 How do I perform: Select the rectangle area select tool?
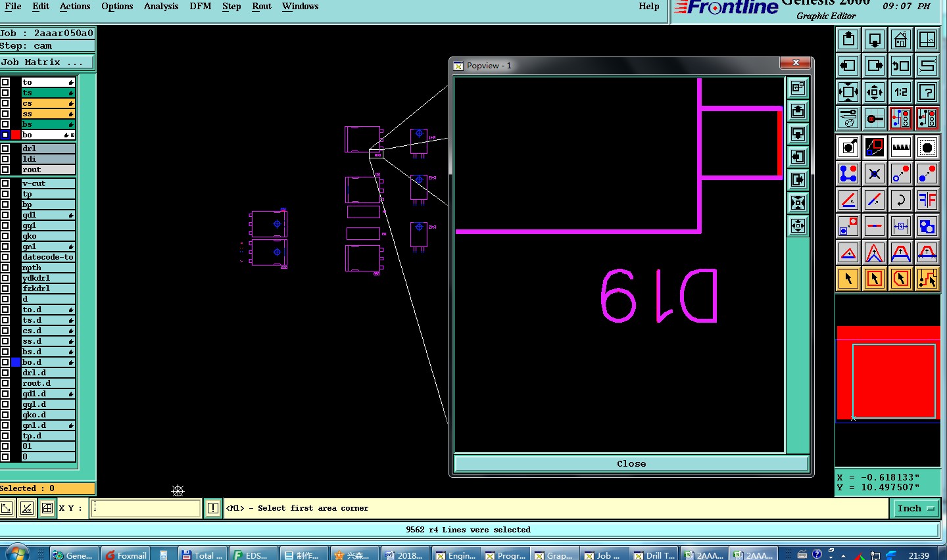click(x=875, y=279)
